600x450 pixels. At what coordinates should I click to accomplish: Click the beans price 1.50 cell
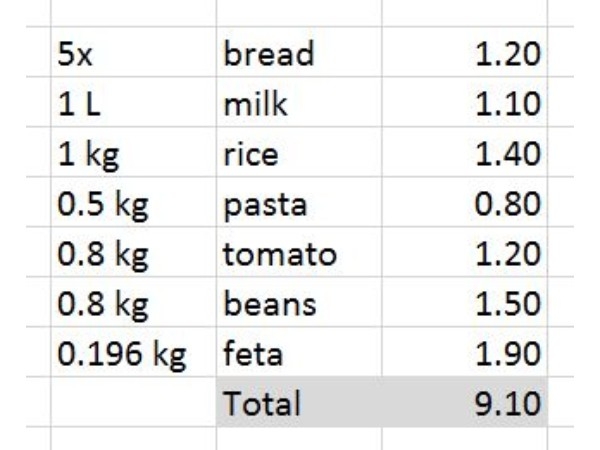pyautogui.click(x=465, y=302)
